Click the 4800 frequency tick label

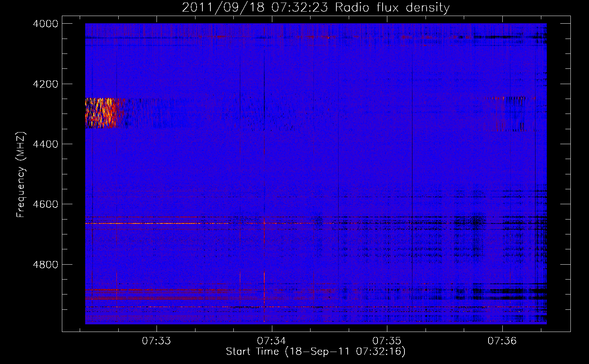tap(46, 265)
